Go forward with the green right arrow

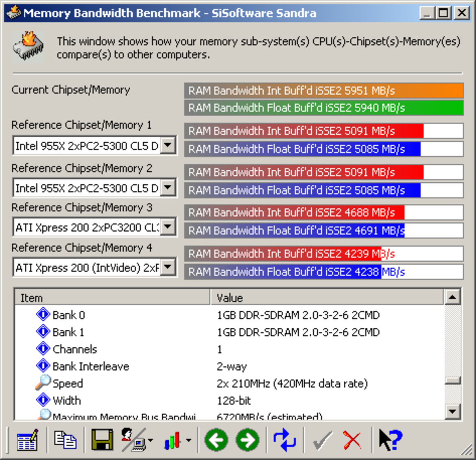click(x=247, y=440)
